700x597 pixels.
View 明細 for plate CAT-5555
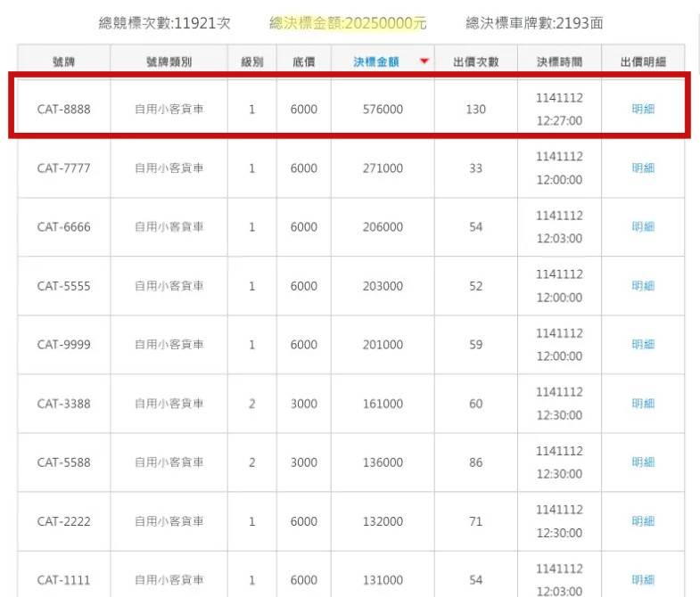click(643, 285)
